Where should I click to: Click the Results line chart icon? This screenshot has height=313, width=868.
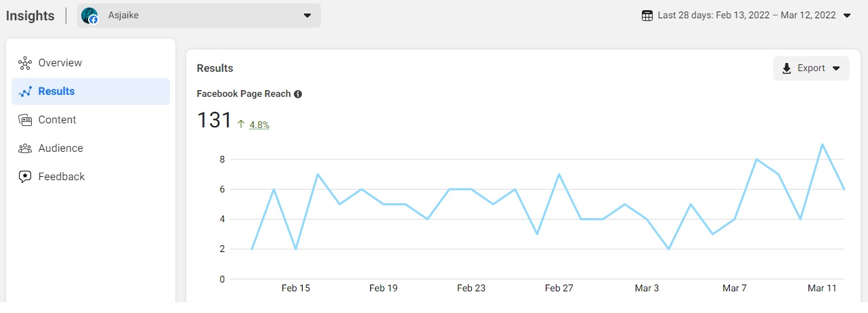(x=25, y=91)
